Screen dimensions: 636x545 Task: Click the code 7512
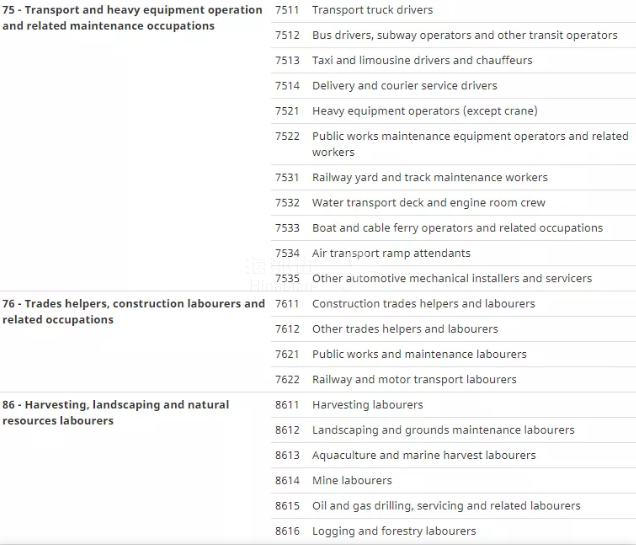287,35
